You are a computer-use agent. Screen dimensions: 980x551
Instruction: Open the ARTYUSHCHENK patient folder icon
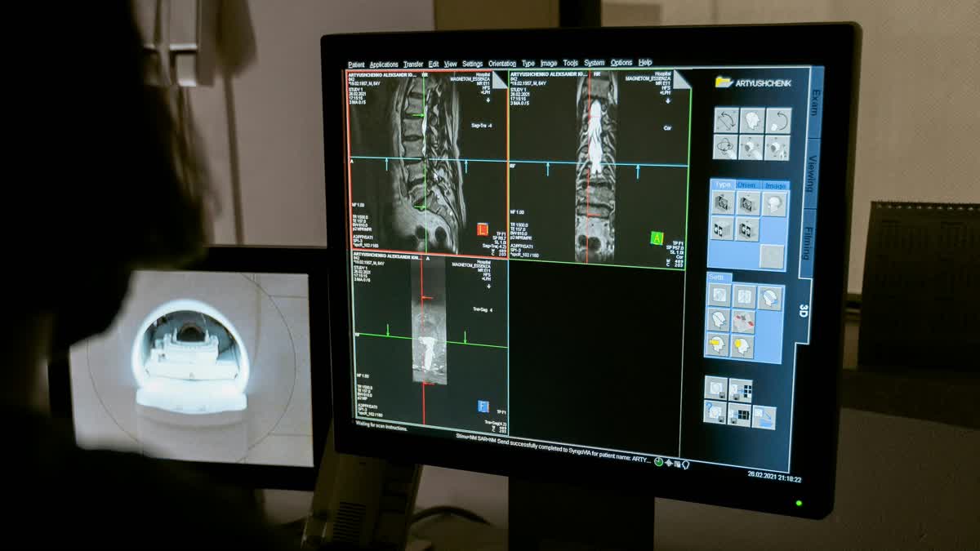[724, 82]
